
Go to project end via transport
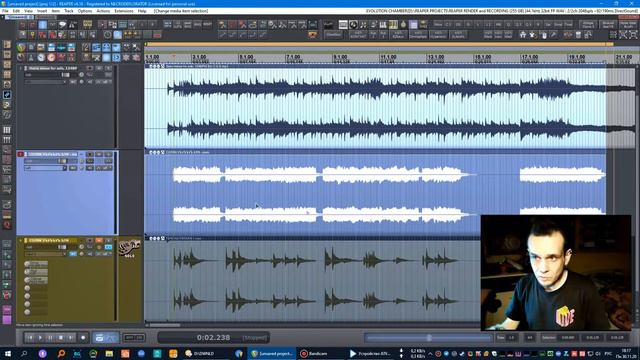click(71, 338)
